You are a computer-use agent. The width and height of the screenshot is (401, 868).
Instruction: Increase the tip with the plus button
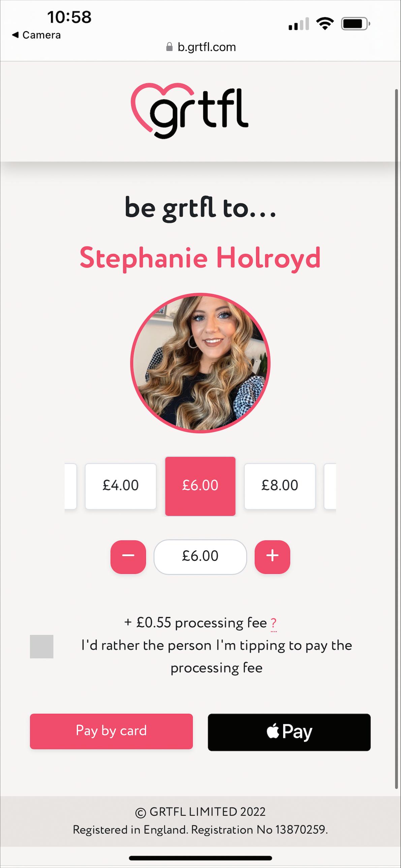(x=272, y=557)
